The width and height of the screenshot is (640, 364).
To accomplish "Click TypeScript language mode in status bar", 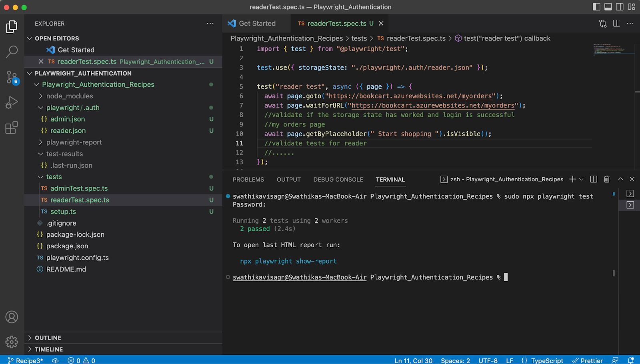I will 546,360.
